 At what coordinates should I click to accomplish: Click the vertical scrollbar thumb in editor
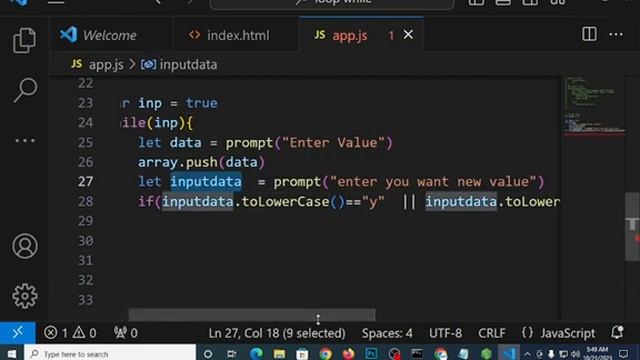pyautogui.click(x=632, y=227)
